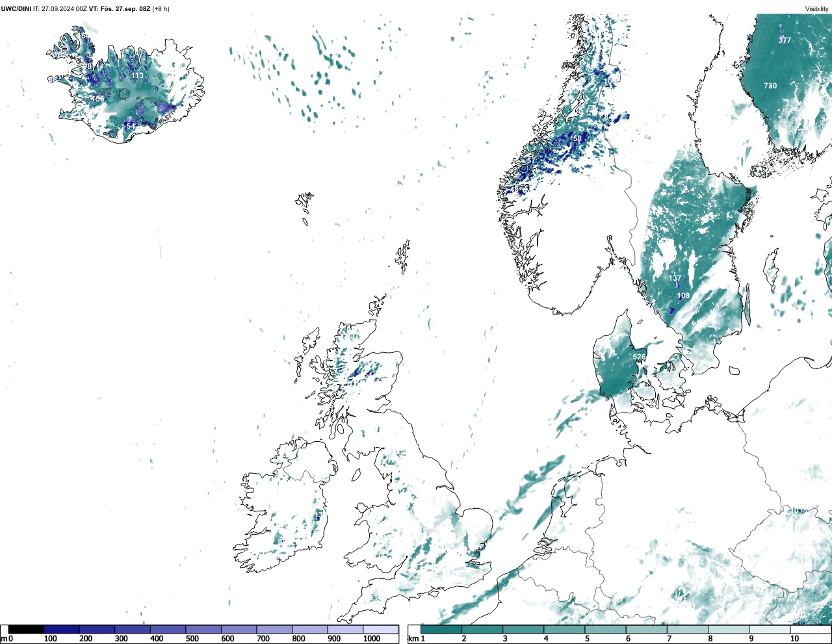Click the 400–500 m legend swatch
832x644 pixels.
[168, 629]
